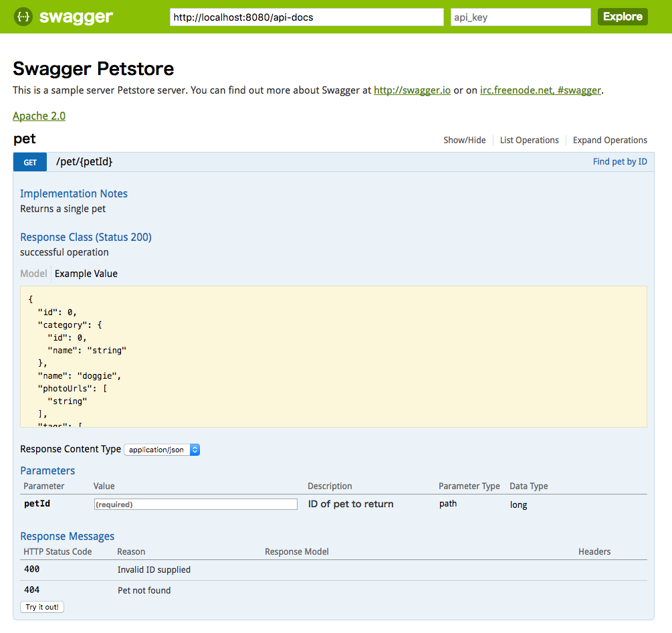Click the Response Messages heading
Viewport: 672px width, 633px height.
[x=68, y=536]
